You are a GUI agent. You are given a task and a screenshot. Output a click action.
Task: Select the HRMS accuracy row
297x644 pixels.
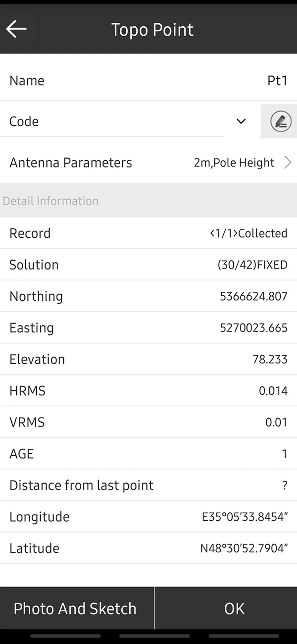148,390
